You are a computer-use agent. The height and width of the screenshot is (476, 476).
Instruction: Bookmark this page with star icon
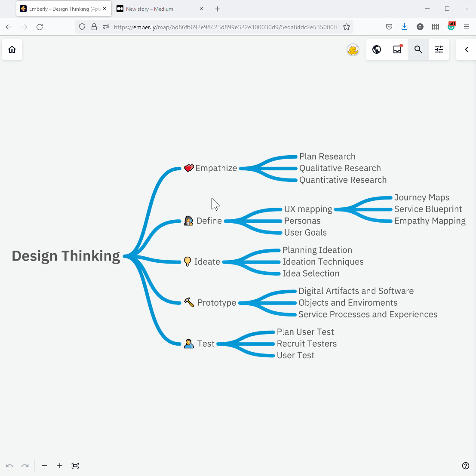click(x=347, y=27)
